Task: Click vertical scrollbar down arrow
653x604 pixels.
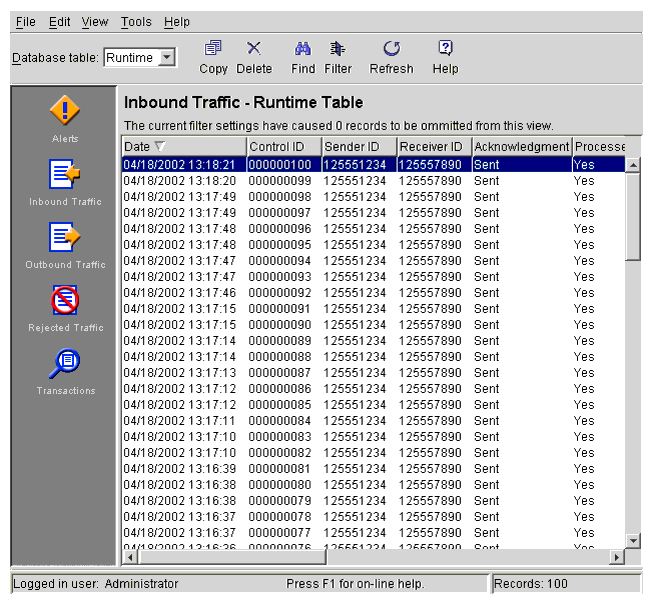Action: coord(633,541)
